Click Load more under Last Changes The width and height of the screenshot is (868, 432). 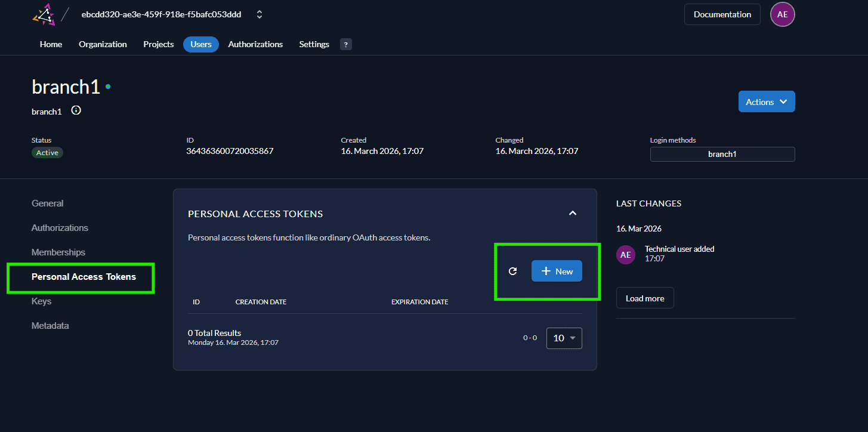point(644,297)
